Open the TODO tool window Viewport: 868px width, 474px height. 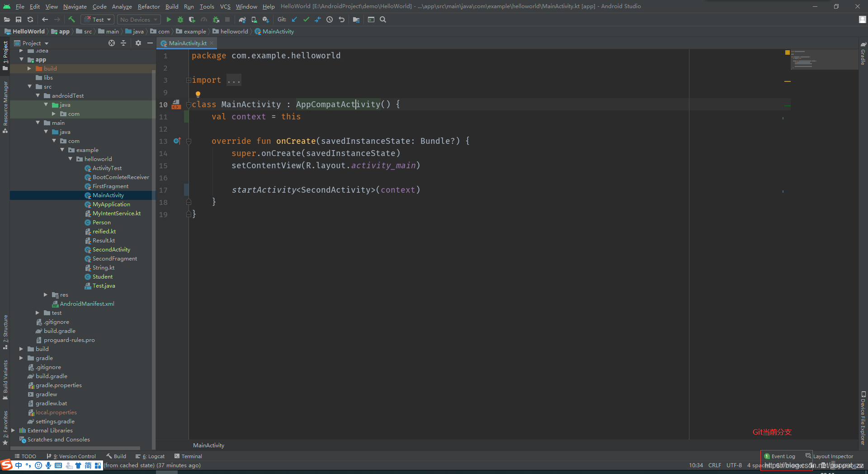tap(25, 456)
